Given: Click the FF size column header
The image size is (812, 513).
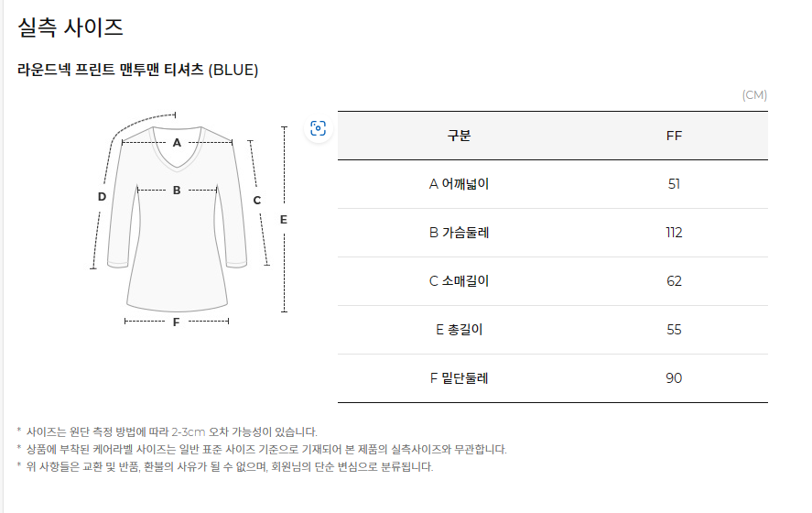Looking at the screenshot, I should click(x=674, y=136).
